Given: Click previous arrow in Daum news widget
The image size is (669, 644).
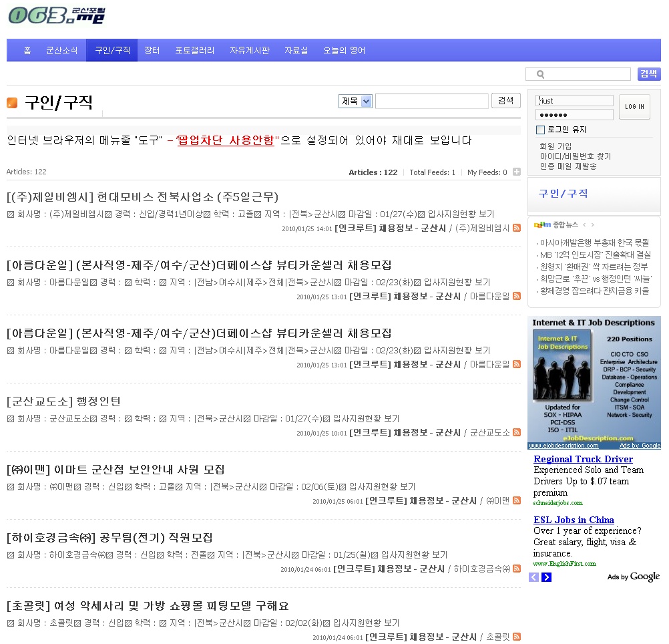Looking at the screenshot, I should (x=584, y=225).
